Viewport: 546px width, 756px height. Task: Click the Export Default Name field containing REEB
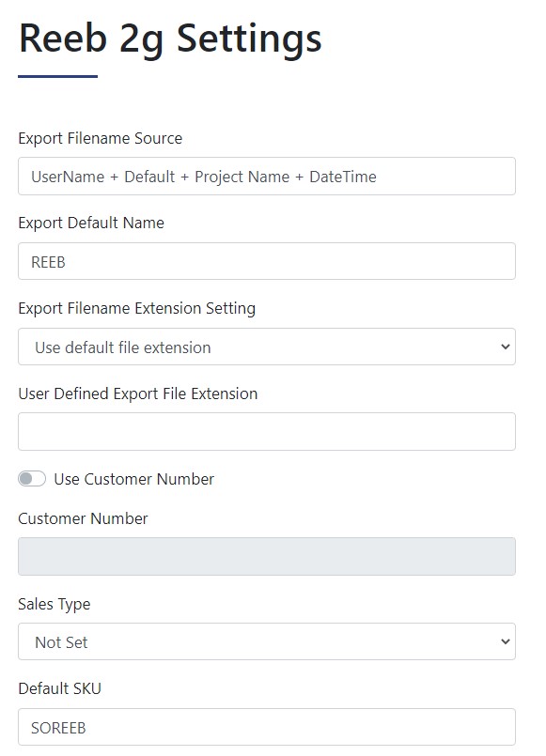(267, 261)
